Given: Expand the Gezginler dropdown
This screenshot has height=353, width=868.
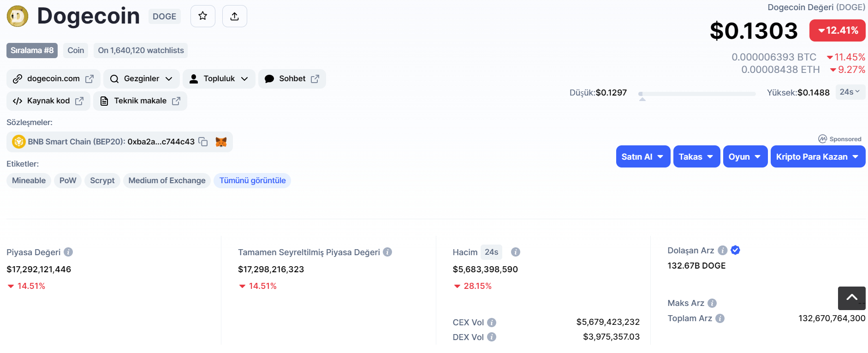Looking at the screenshot, I should tap(142, 79).
